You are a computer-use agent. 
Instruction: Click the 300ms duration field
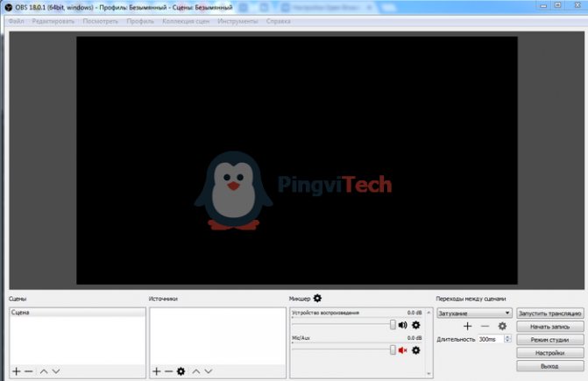[x=491, y=339]
